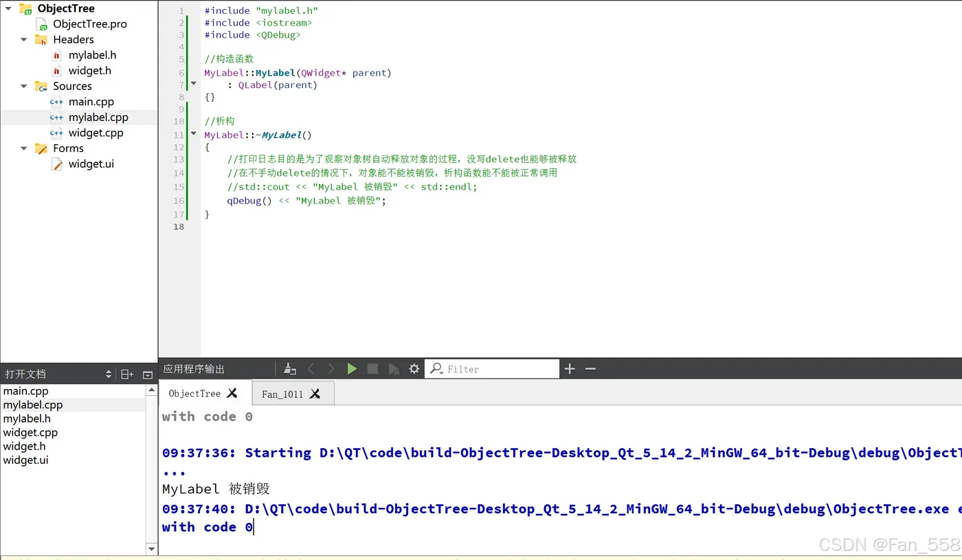This screenshot has height=560, width=962.
Task: Stop the running program square icon
Action: tap(372, 369)
